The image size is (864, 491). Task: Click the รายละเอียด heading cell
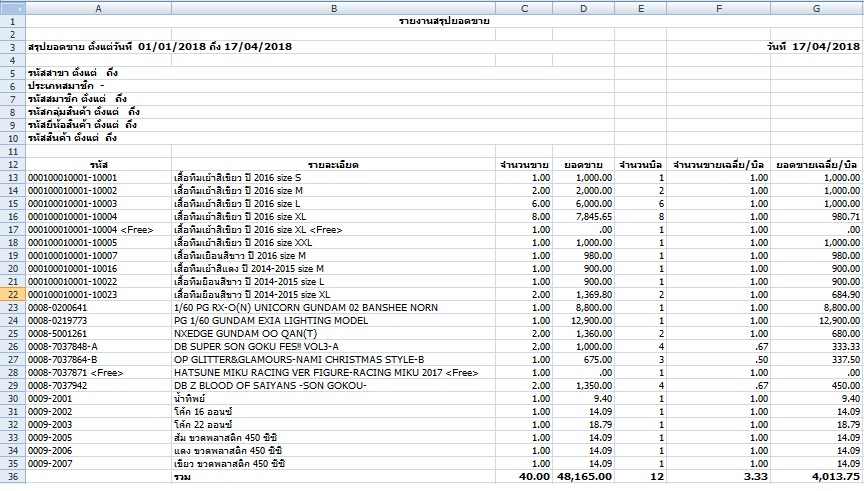pyautogui.click(x=333, y=165)
